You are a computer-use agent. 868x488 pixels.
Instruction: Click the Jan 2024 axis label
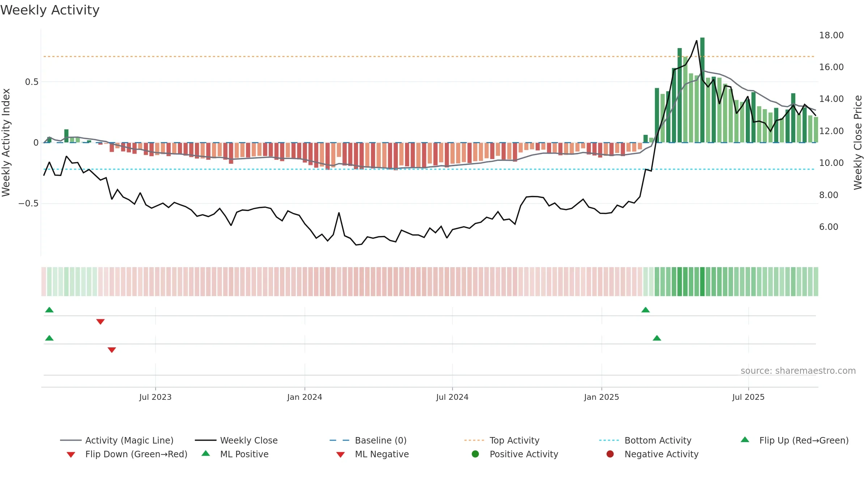click(305, 397)
